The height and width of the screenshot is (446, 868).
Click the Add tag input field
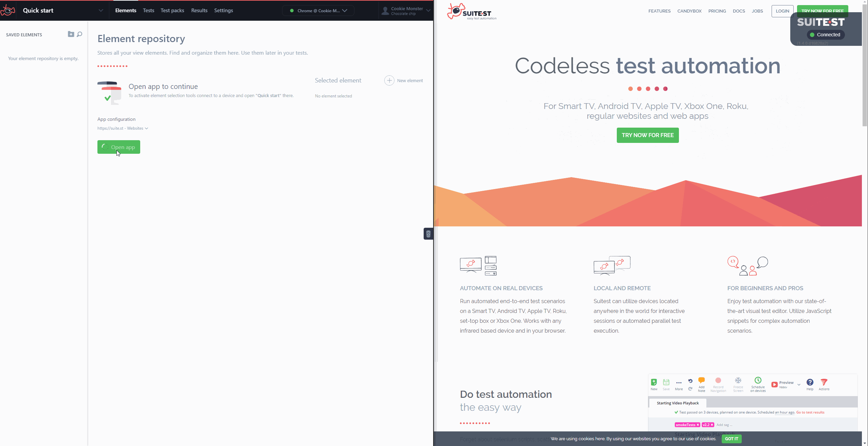click(724, 425)
